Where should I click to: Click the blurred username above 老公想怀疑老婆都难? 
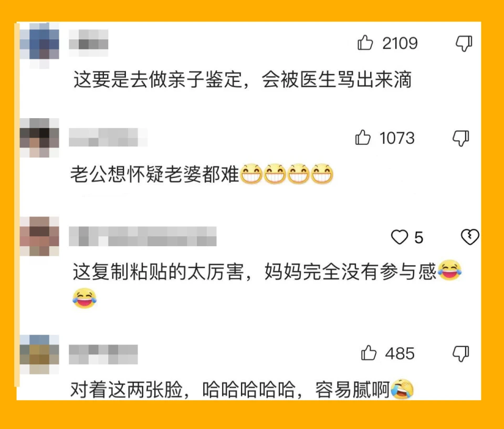point(108,138)
